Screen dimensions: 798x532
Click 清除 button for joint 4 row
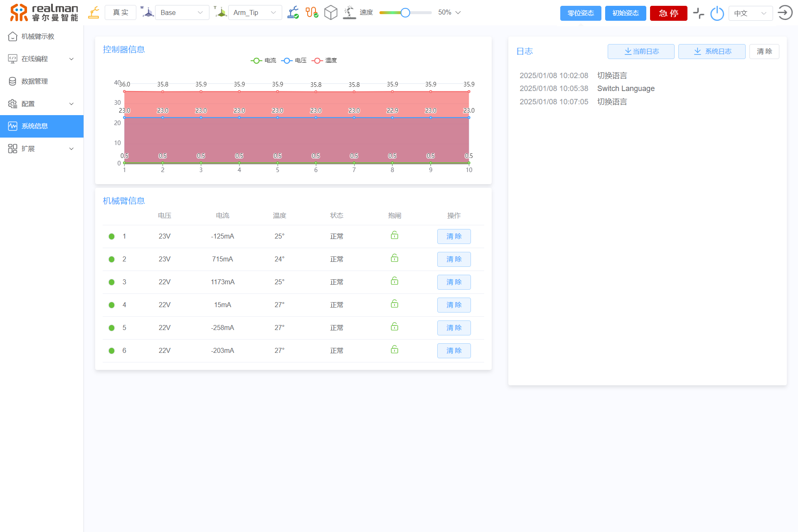point(454,305)
